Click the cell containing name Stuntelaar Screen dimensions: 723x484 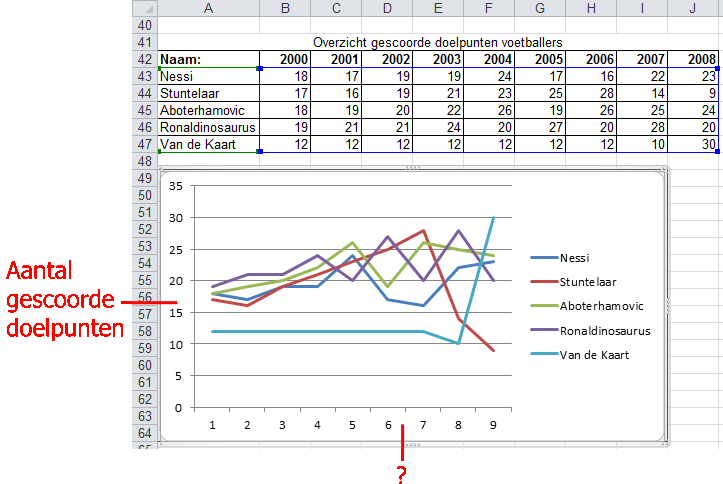208,93
